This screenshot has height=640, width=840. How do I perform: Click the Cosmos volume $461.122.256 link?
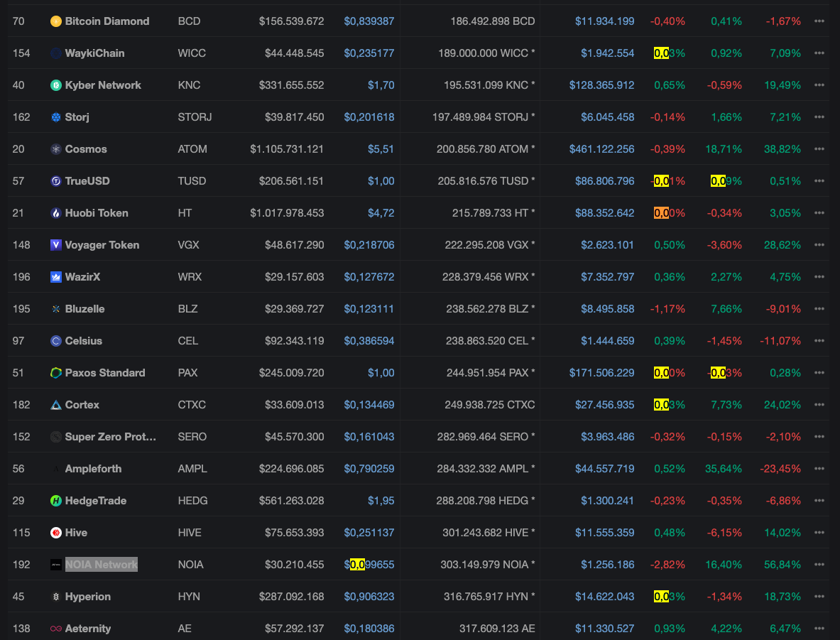[601, 149]
